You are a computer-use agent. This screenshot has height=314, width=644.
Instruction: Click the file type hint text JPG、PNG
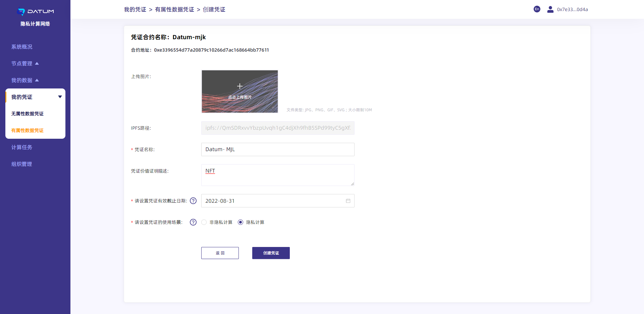pyautogui.click(x=329, y=110)
